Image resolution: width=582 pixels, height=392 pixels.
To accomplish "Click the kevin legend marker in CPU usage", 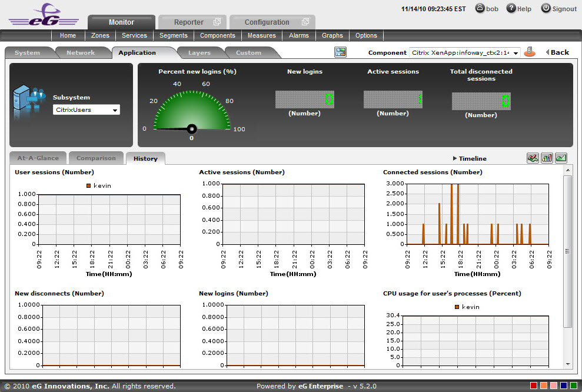I will 457,307.
